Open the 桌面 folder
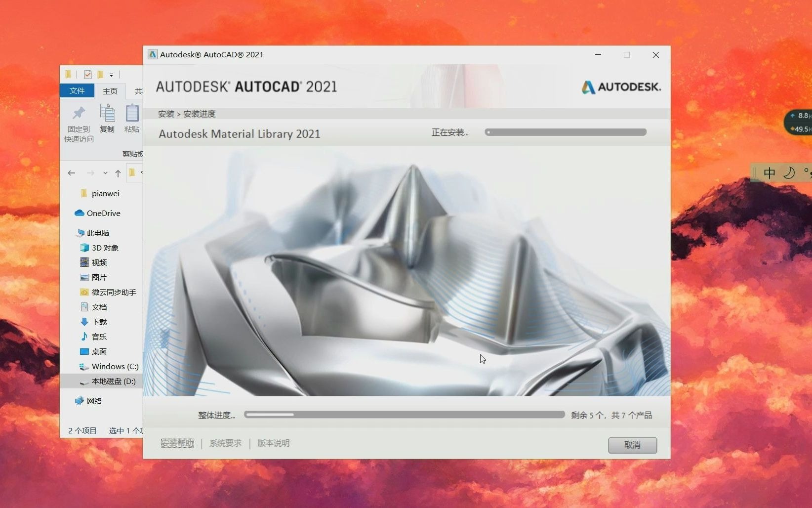812x508 pixels. [x=93, y=351]
